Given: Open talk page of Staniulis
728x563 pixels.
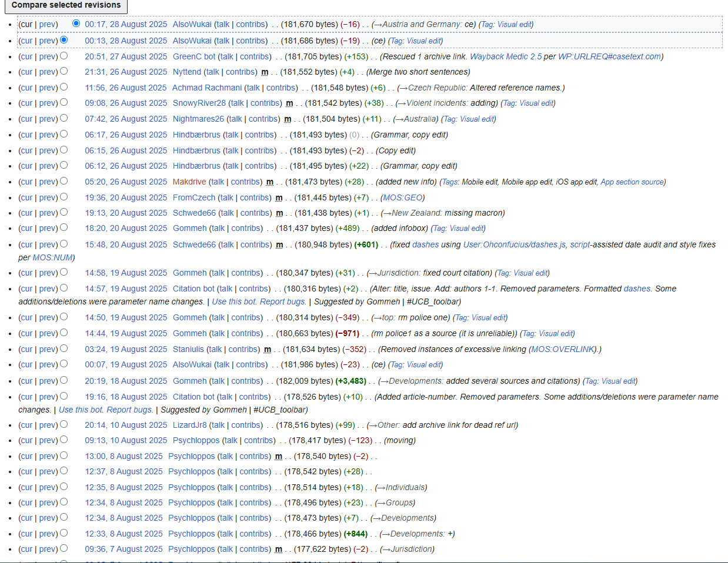Looking at the screenshot, I should (215, 349).
